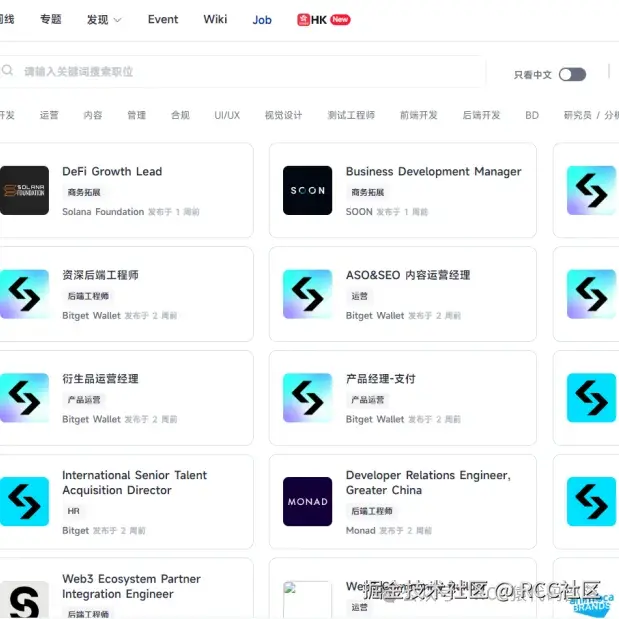
Task: Open the ASO&SEO 内容运营经理 job
Action: coord(408,275)
